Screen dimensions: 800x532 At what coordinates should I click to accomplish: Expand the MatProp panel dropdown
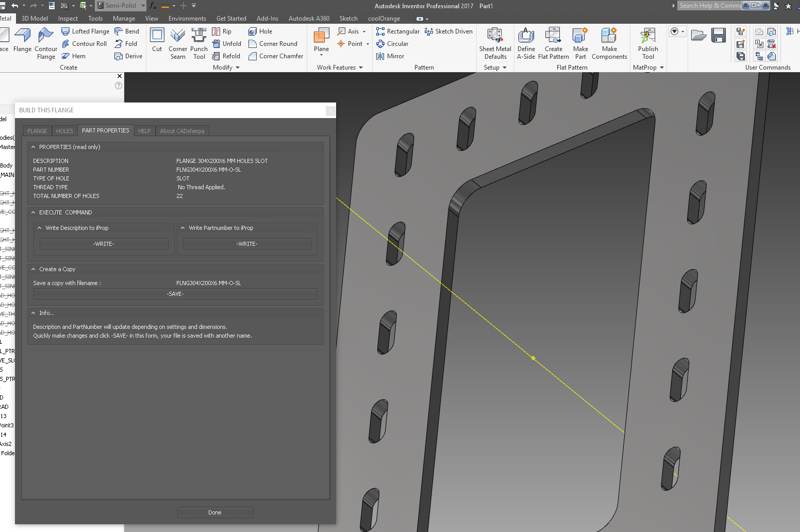(x=662, y=68)
